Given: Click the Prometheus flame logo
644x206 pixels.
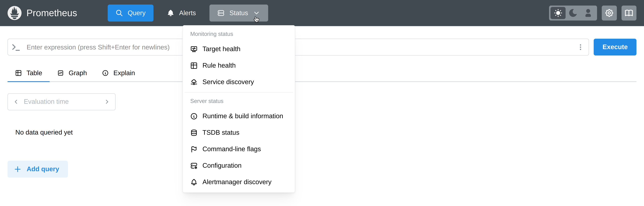Looking at the screenshot, I should 14,13.
